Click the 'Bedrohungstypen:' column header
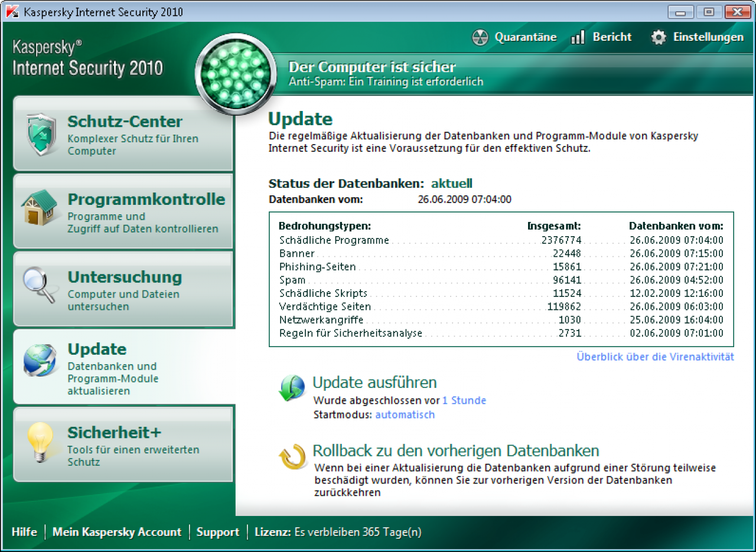This screenshot has height=552, width=756. point(325,226)
